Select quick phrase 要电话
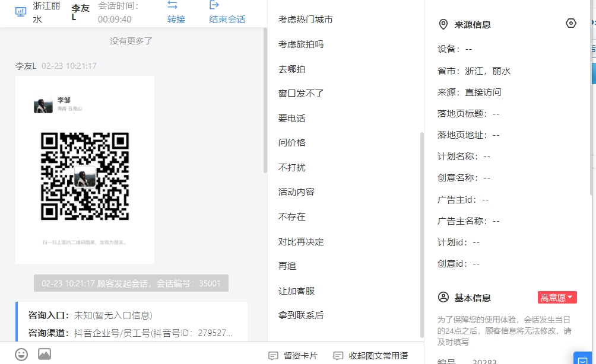The width and height of the screenshot is (596, 364). [x=292, y=119]
